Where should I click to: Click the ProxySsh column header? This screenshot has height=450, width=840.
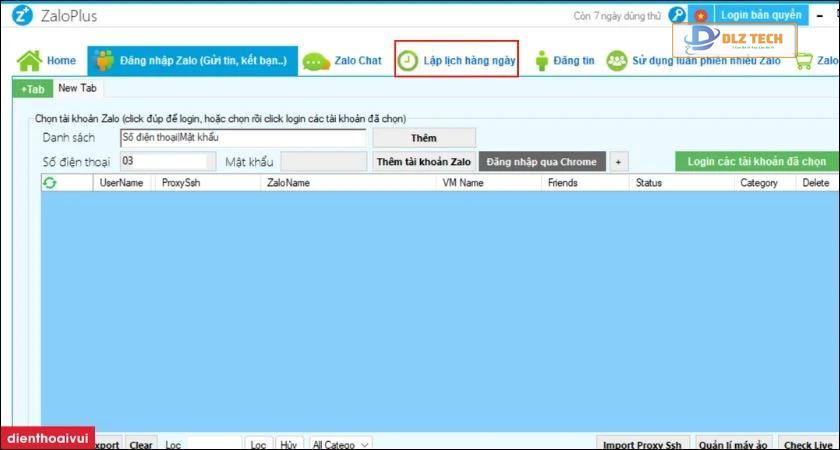coord(181,183)
